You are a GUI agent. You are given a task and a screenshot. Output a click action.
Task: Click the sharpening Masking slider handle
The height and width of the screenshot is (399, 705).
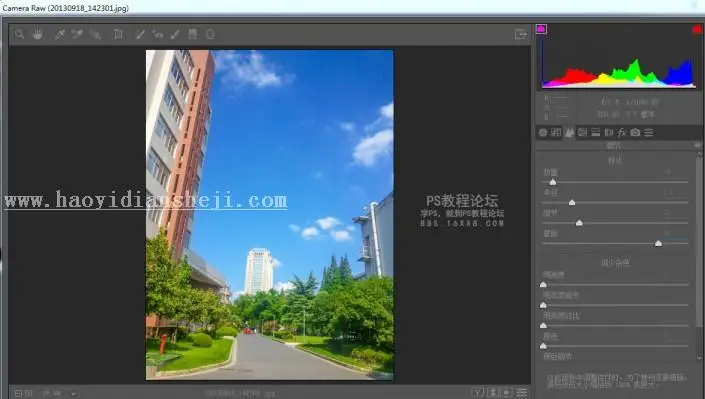658,243
